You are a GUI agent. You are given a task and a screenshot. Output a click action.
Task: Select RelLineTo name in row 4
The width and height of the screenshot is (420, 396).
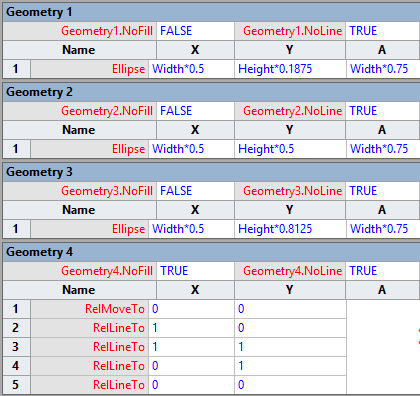(90, 366)
